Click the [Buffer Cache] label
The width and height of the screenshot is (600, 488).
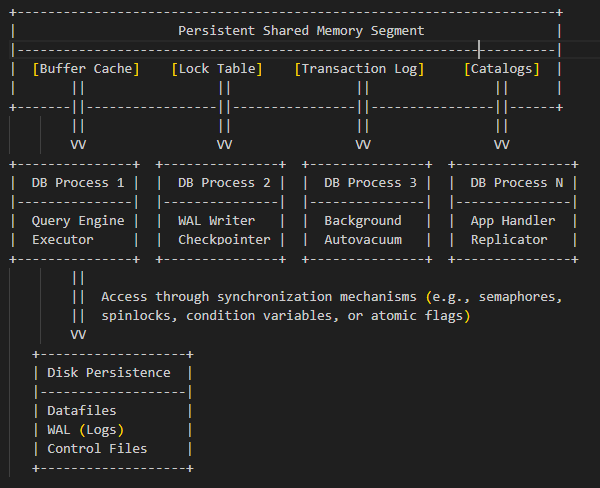[x=86, y=69]
